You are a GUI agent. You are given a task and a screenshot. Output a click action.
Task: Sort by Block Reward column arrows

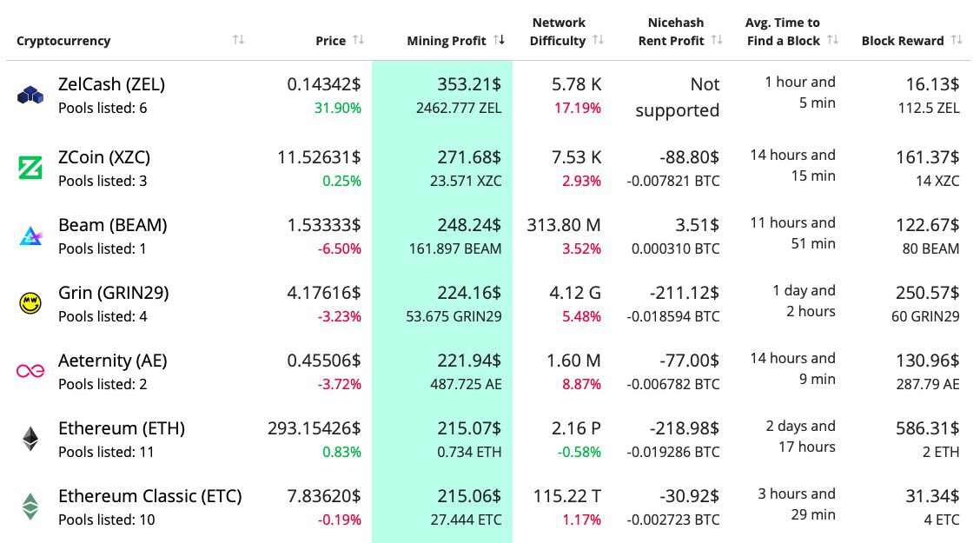[x=957, y=40]
